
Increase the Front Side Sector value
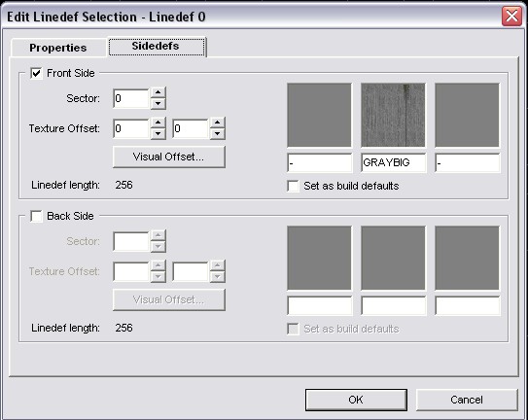tap(158, 93)
